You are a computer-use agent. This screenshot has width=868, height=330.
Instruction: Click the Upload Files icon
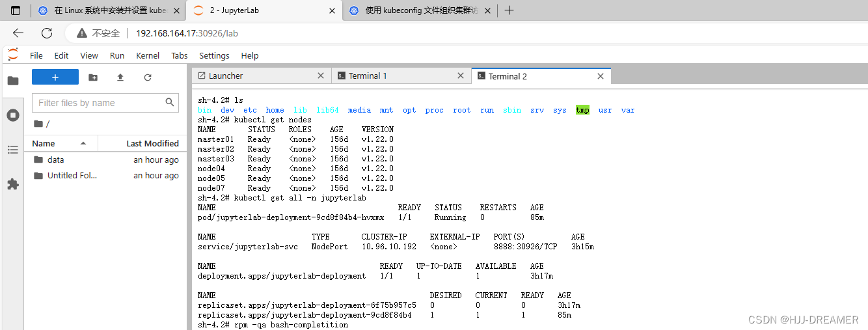[x=120, y=77]
